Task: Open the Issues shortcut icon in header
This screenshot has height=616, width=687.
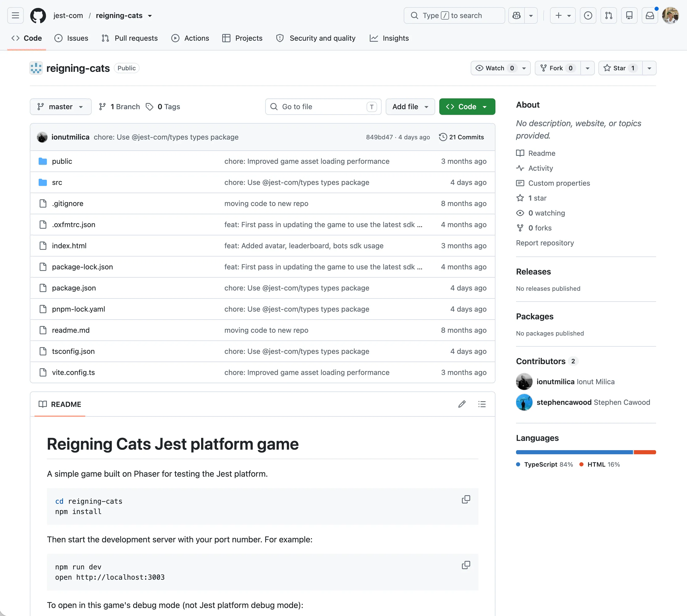Action: tap(588, 15)
